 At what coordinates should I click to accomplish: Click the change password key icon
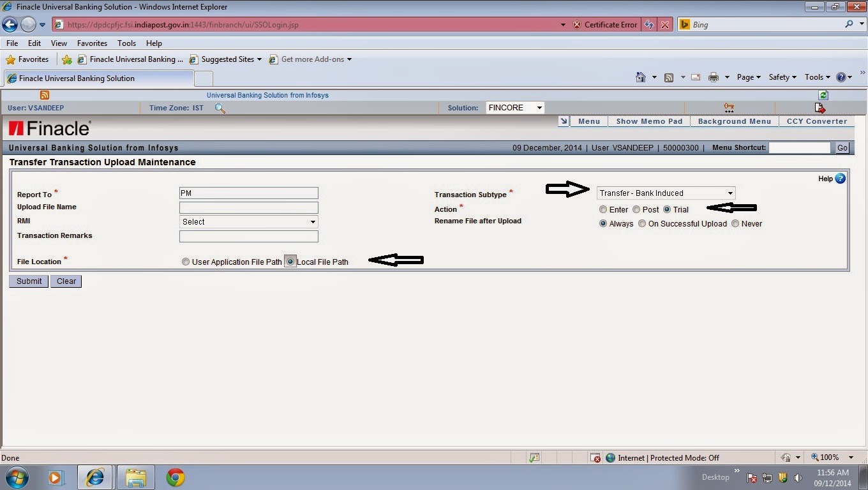pyautogui.click(x=729, y=107)
